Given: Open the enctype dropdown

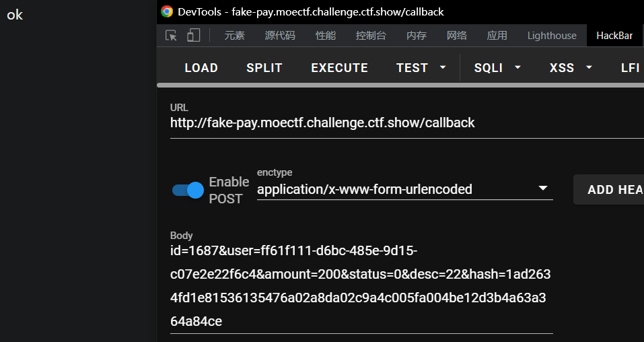Looking at the screenshot, I should [x=404, y=189].
